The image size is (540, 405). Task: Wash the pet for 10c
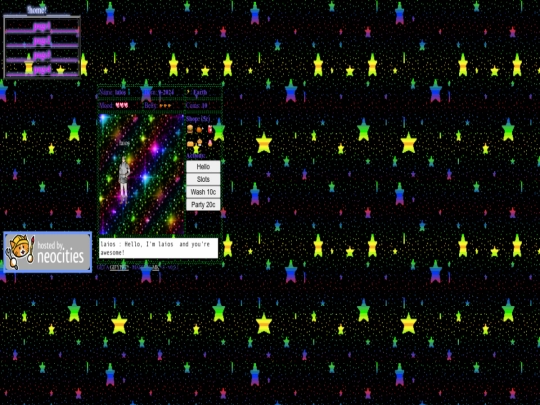[x=203, y=192]
